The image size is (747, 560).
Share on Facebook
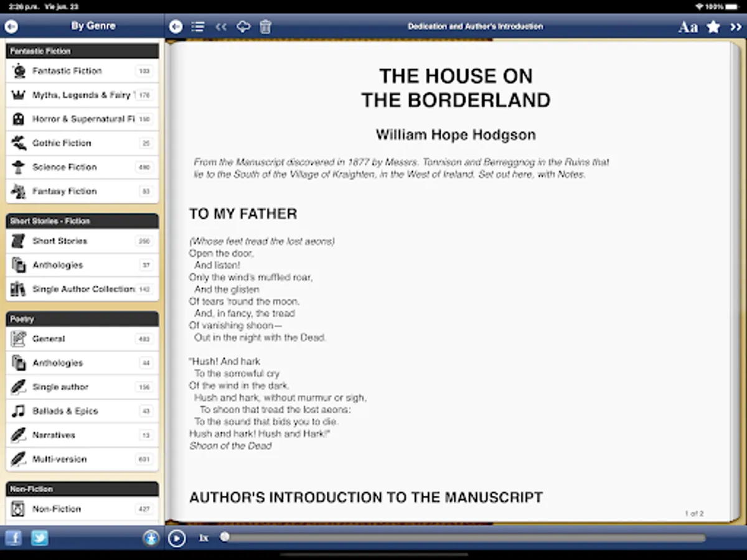[13, 538]
